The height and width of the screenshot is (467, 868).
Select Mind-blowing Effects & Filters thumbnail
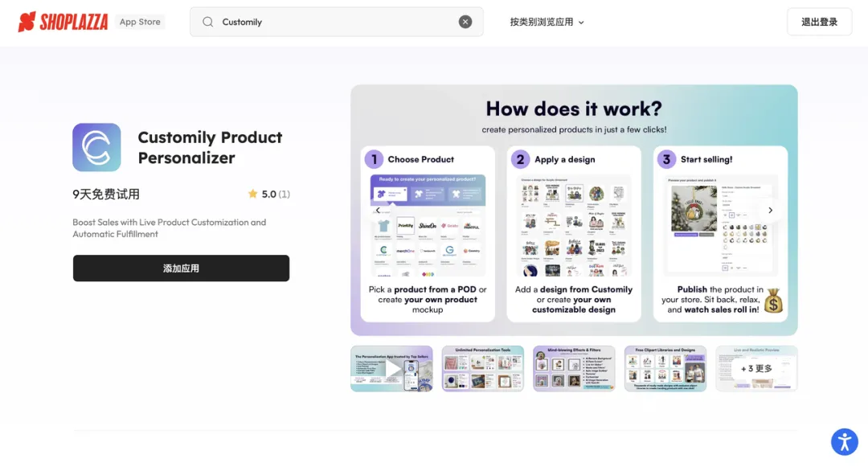tap(574, 368)
